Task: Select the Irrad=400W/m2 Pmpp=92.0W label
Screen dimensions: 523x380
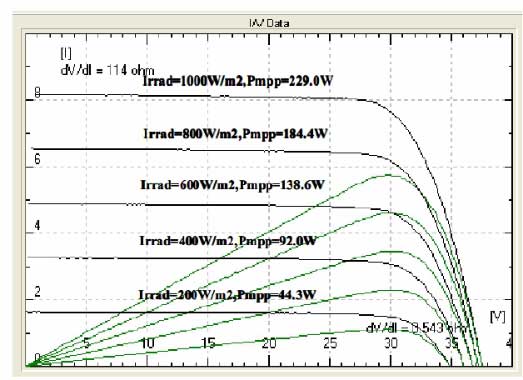Action: pyautogui.click(x=227, y=241)
